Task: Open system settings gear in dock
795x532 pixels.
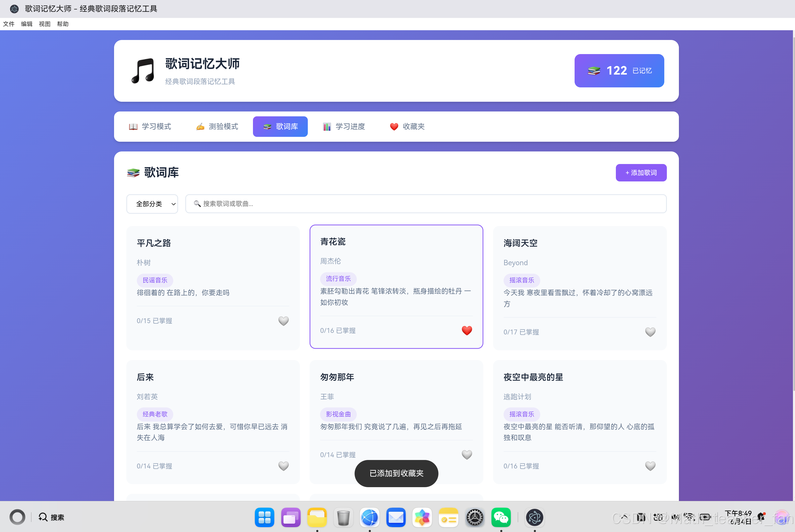Action: pos(475,517)
